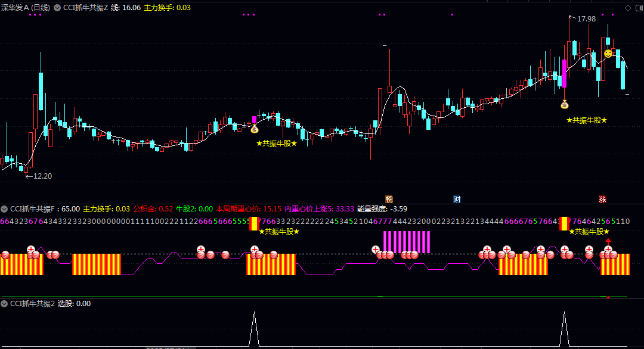Click the red up-arrow signal icon
This screenshot has width=644, height=349.
click(608, 242)
